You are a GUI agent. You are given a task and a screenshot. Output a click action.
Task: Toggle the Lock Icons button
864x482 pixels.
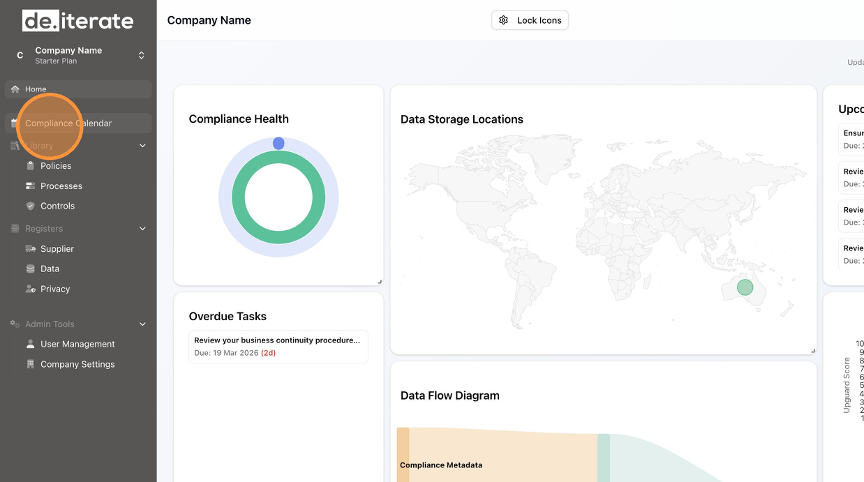530,20
